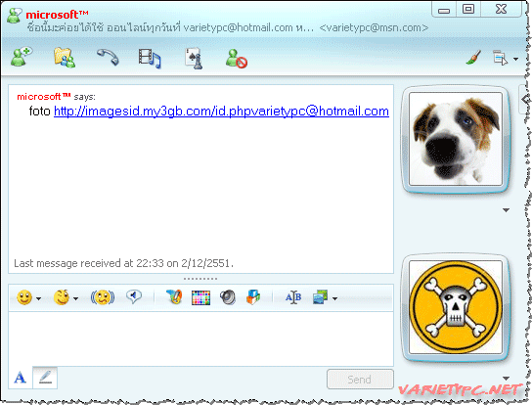Open the backgrounds grid picker

tap(200, 297)
